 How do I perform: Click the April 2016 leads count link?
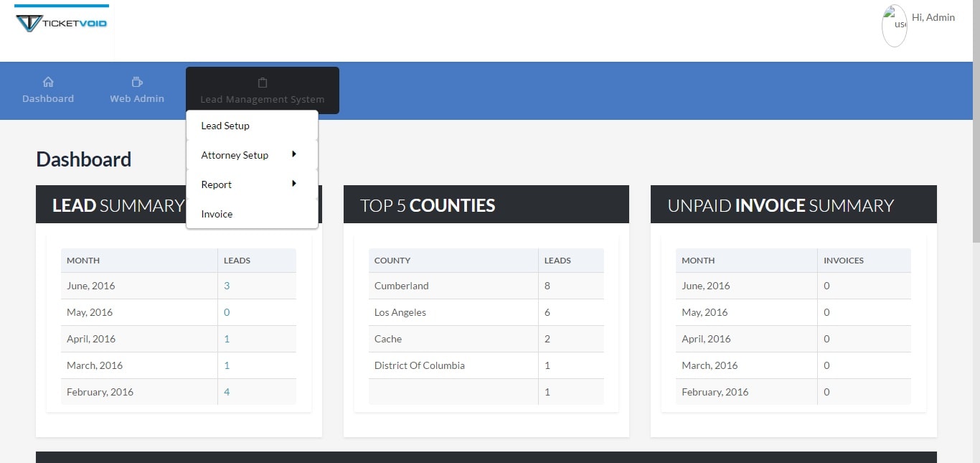(227, 339)
